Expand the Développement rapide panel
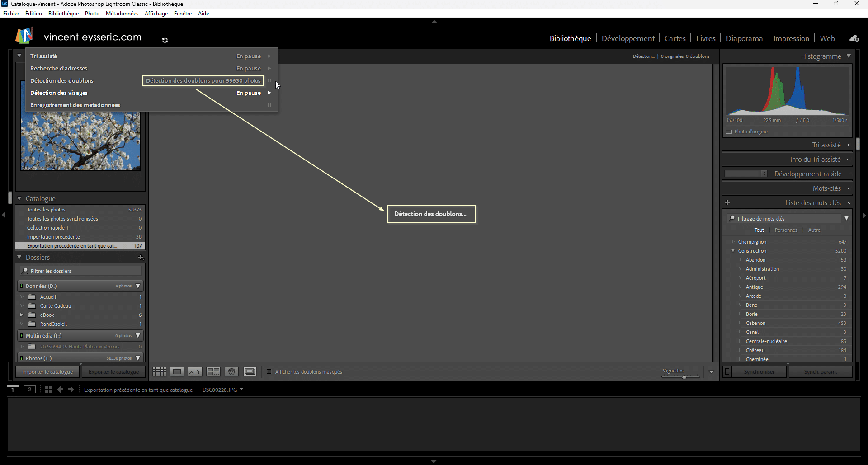This screenshot has height=465, width=868. coord(850,174)
